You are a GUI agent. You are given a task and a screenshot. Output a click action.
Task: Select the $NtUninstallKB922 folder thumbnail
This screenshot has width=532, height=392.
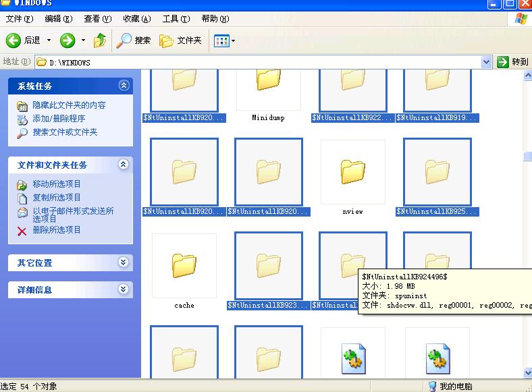coord(353,90)
